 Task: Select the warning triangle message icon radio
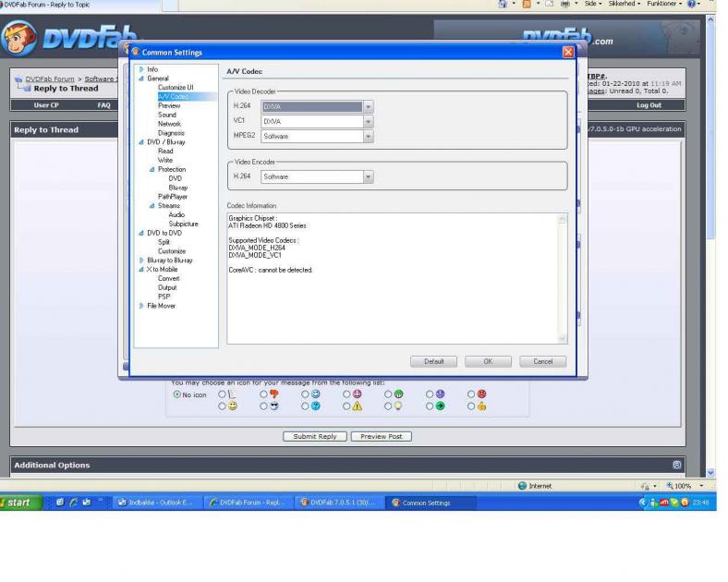click(346, 406)
